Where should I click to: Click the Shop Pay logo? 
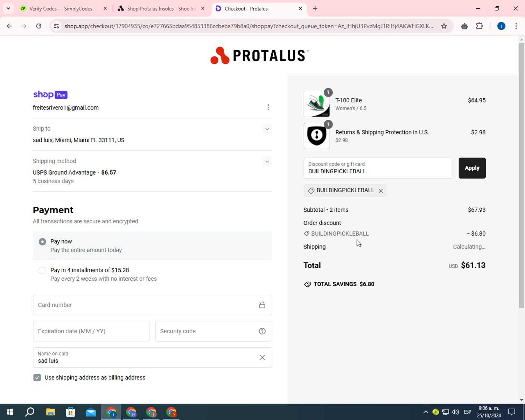50,94
